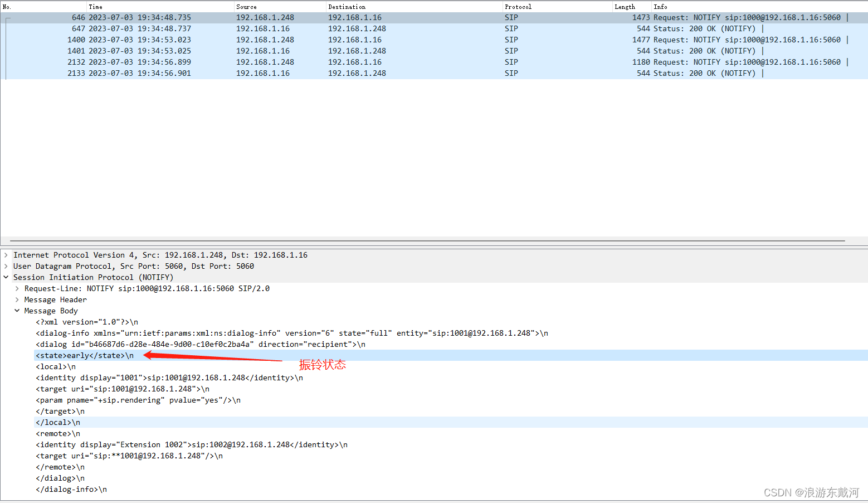The width and height of the screenshot is (868, 503).
Task: Sort packets by the No. column header
Action: point(43,7)
